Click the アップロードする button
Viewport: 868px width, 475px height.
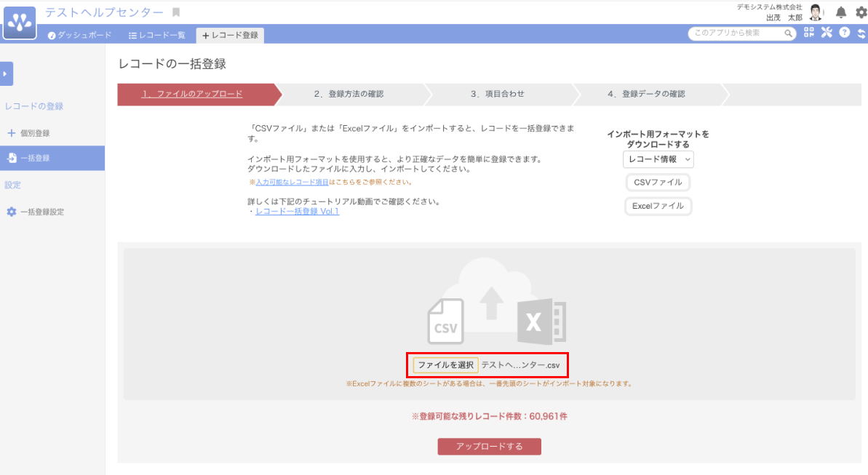click(x=490, y=446)
